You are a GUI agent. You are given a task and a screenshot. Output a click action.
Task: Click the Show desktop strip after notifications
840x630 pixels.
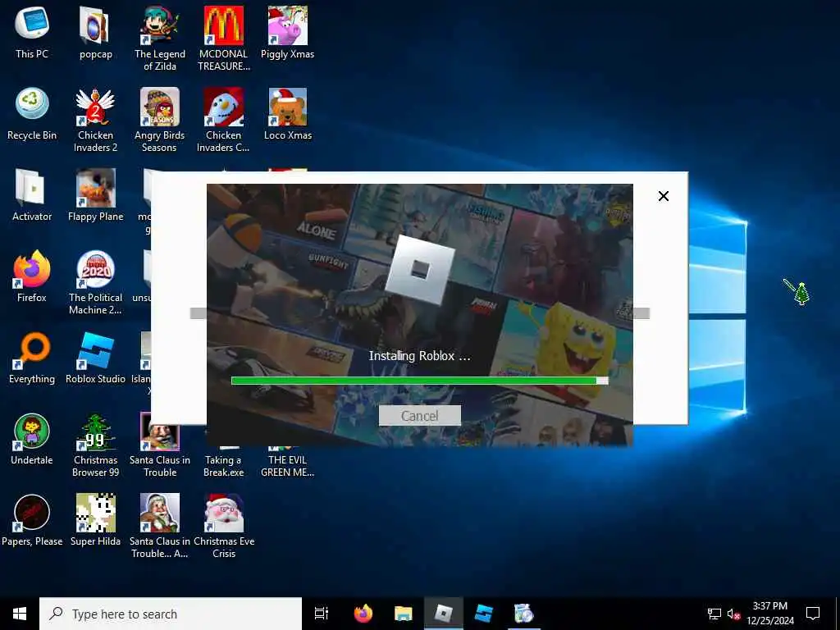[838, 614]
